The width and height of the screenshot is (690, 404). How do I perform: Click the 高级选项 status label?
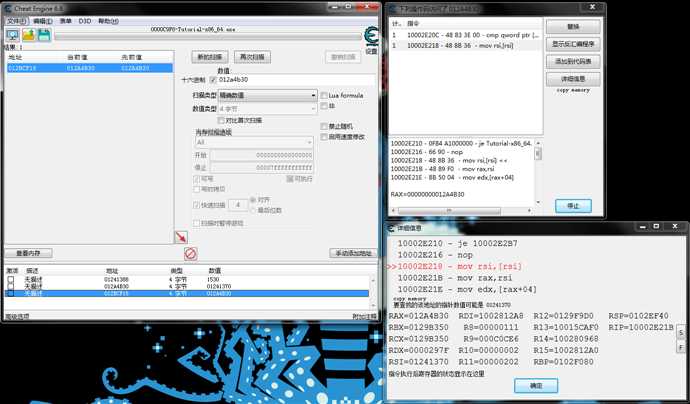coord(16,316)
